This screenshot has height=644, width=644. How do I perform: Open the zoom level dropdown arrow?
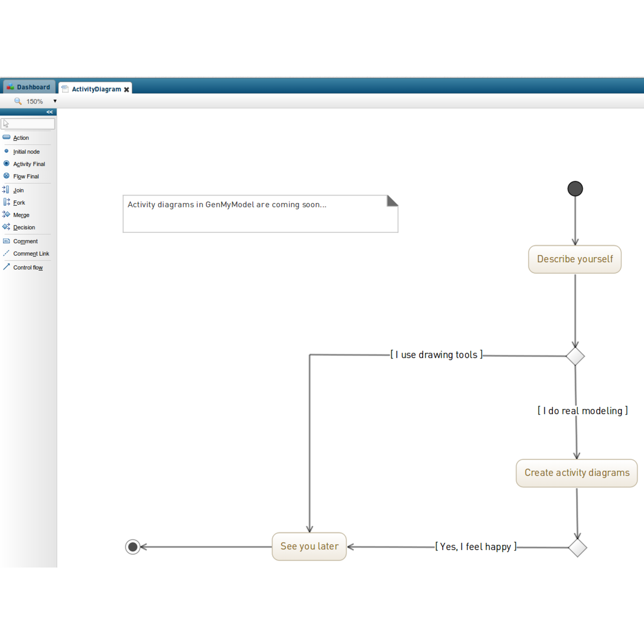point(55,101)
